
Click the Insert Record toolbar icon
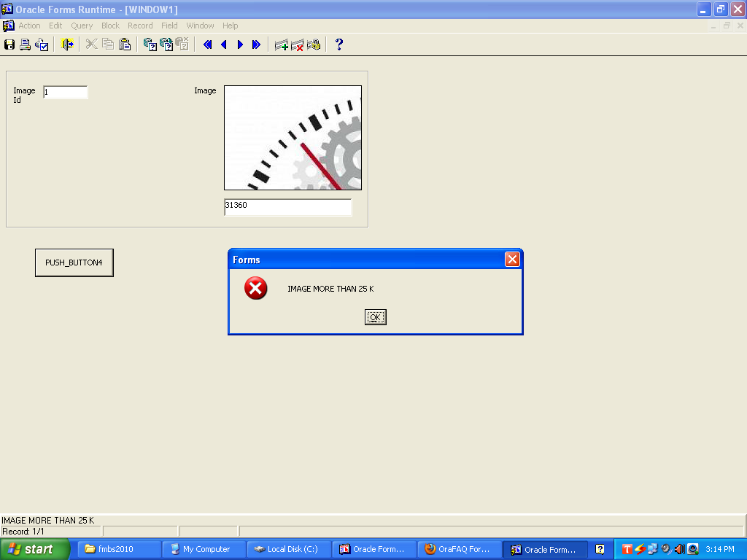[x=281, y=44]
